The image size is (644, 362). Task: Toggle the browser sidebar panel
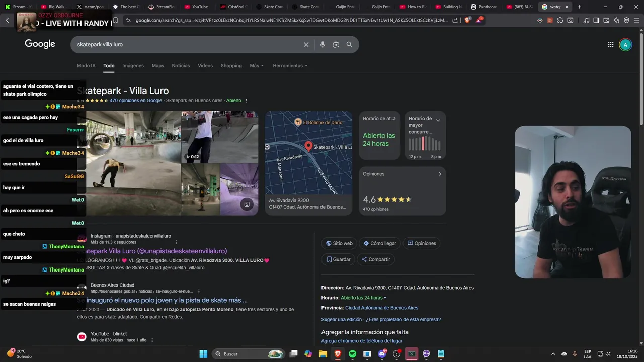point(596,20)
